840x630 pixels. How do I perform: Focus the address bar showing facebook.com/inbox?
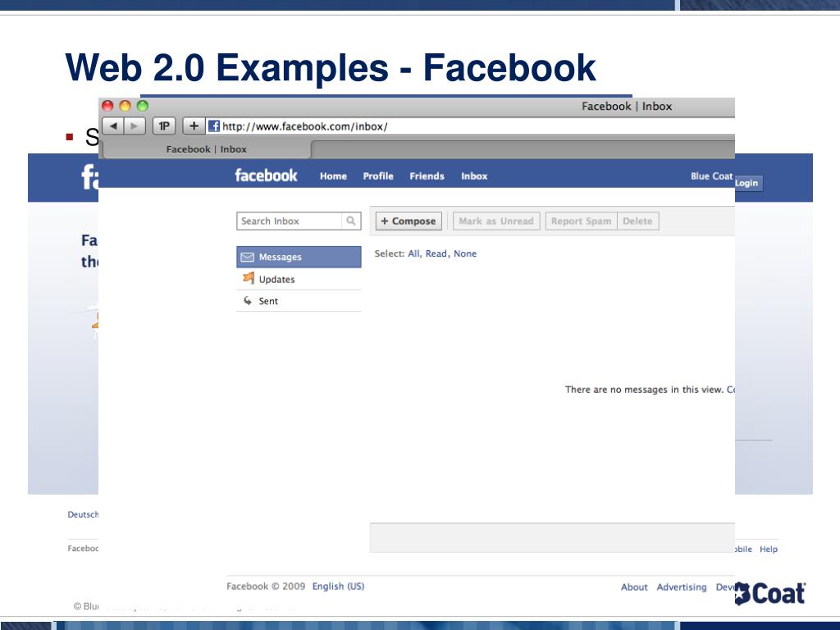coord(470,126)
